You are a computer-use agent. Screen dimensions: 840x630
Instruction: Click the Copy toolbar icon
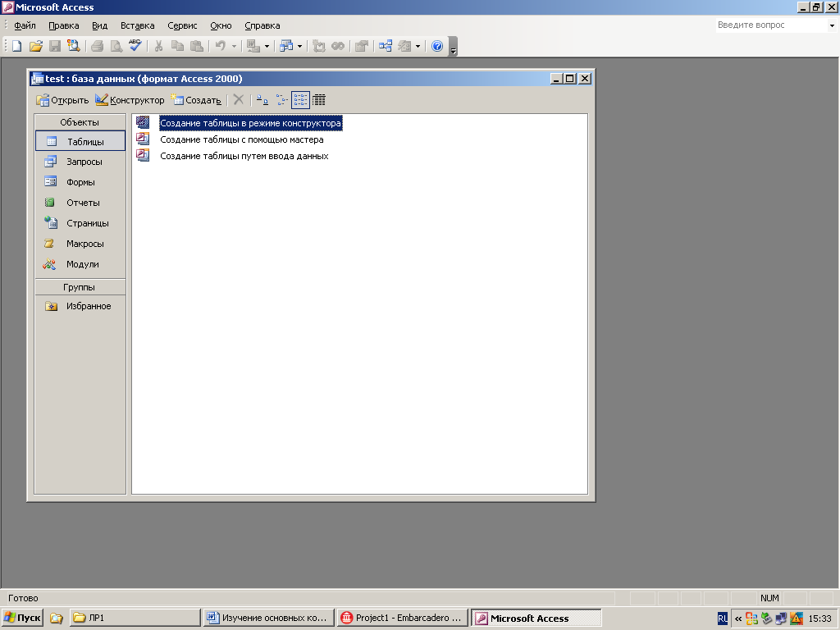point(177,46)
